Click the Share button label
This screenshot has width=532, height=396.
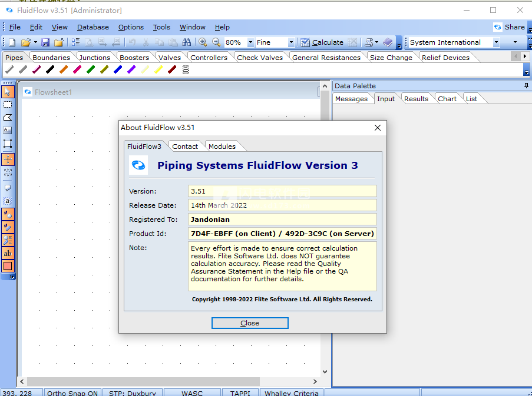pyautogui.click(x=515, y=27)
